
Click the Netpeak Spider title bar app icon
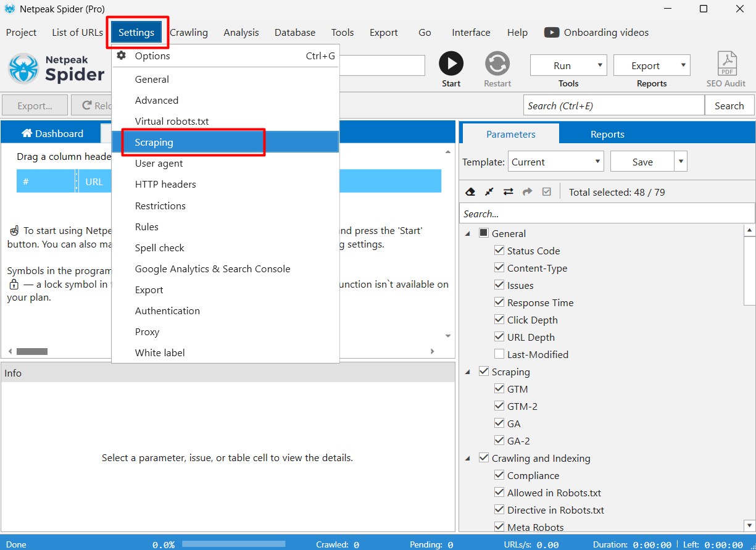10,9
